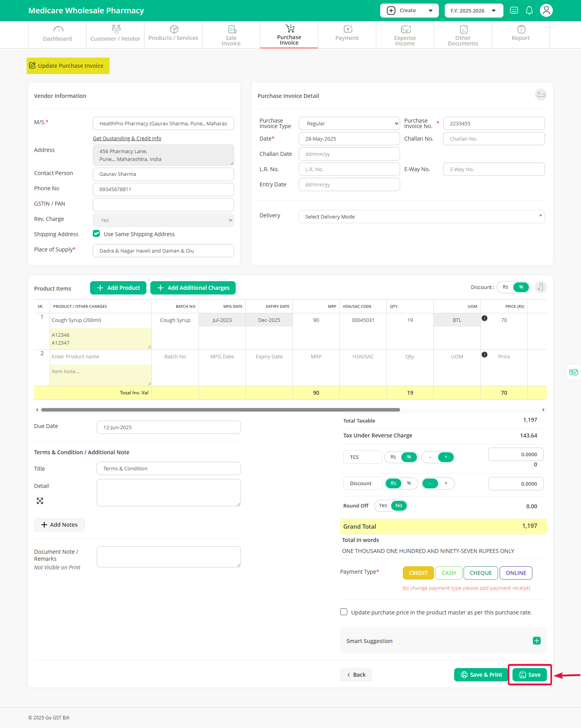Uncheck Use Same Shipping Address

pos(96,234)
